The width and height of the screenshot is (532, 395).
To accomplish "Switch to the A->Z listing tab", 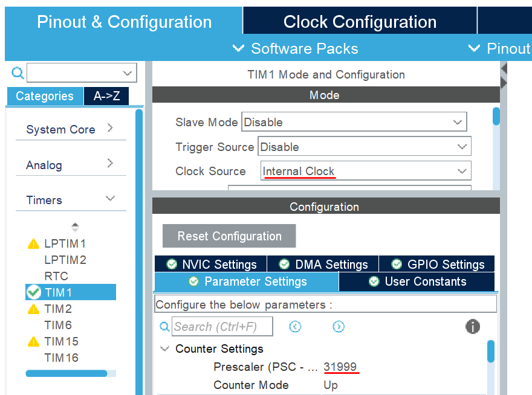I will [106, 95].
